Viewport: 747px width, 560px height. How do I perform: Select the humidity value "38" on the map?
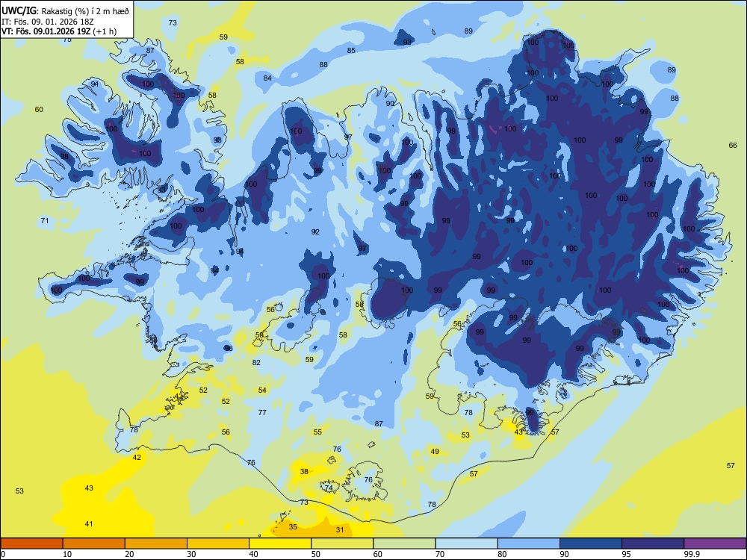(x=304, y=471)
